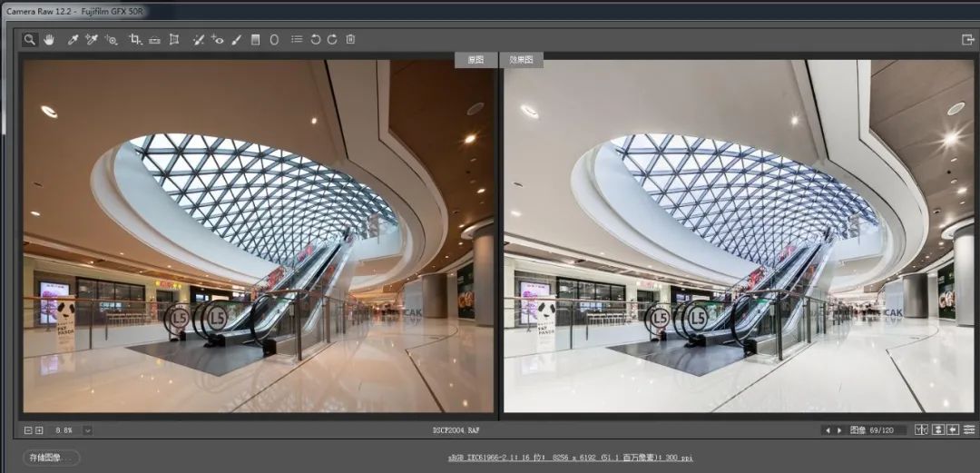980x473 pixels.
Task: Select the Graduated Filter tool
Action: [255, 40]
